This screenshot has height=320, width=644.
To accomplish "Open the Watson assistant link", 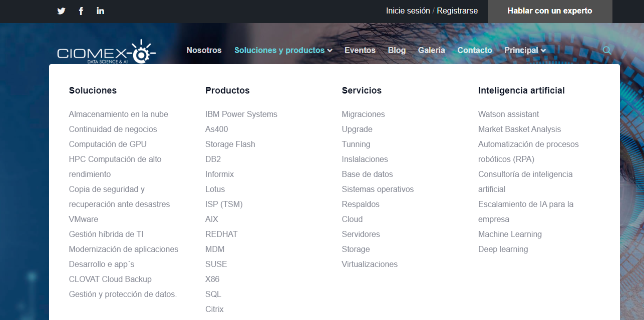I will pyautogui.click(x=509, y=114).
